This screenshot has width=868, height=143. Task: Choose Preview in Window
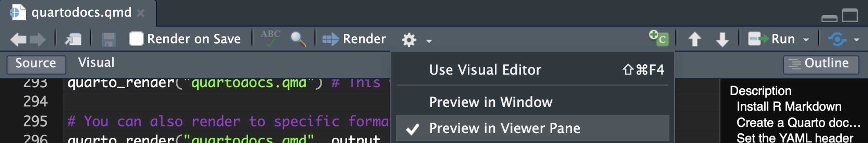pyautogui.click(x=532, y=102)
